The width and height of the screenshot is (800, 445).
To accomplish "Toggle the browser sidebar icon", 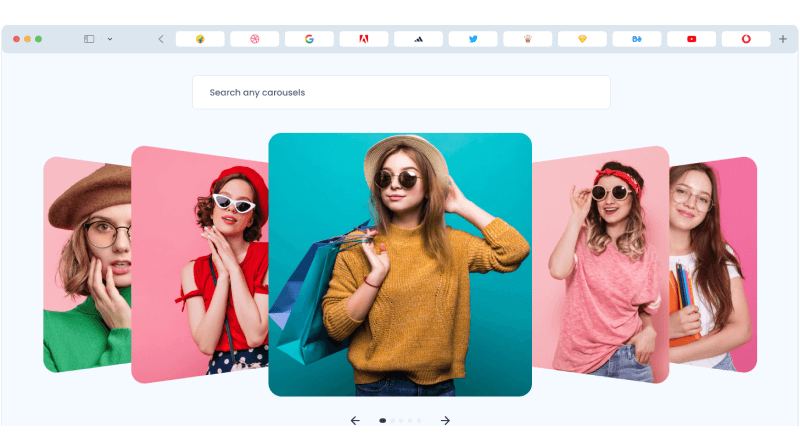I will click(89, 39).
